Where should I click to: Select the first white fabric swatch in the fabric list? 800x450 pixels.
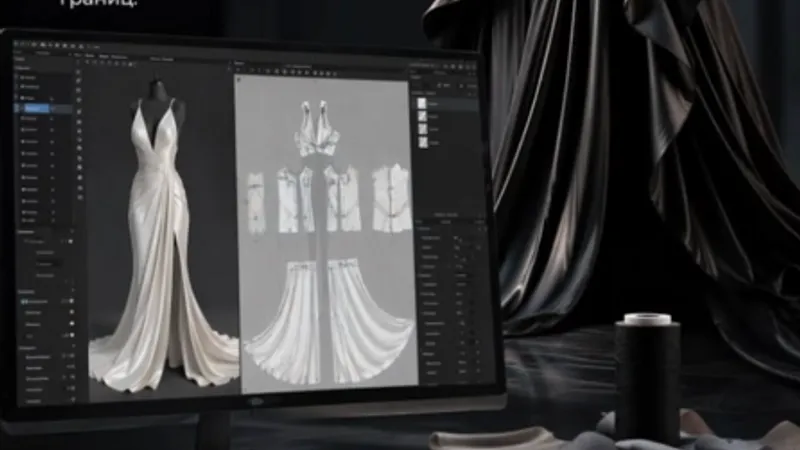[422, 103]
